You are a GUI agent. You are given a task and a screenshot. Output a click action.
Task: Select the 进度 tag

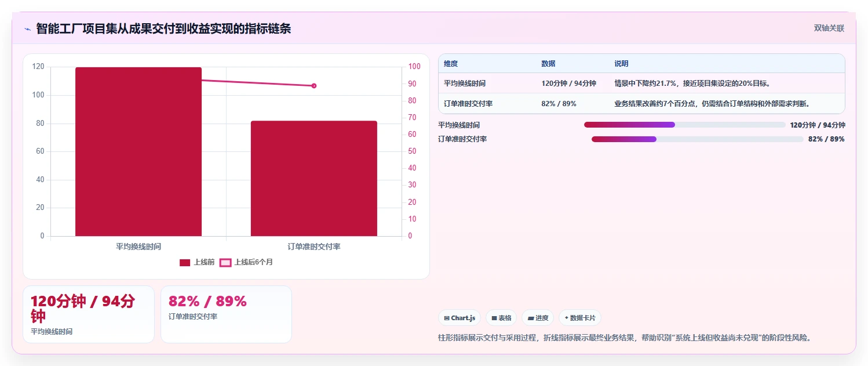538,318
